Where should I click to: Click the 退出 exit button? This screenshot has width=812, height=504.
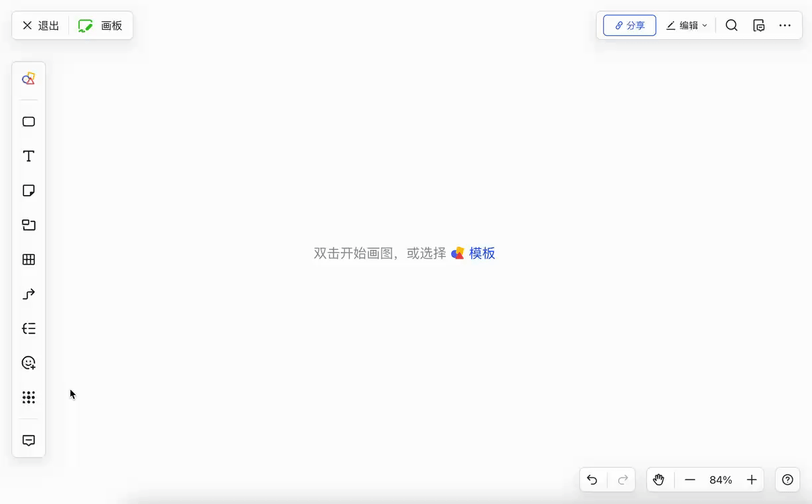(41, 25)
